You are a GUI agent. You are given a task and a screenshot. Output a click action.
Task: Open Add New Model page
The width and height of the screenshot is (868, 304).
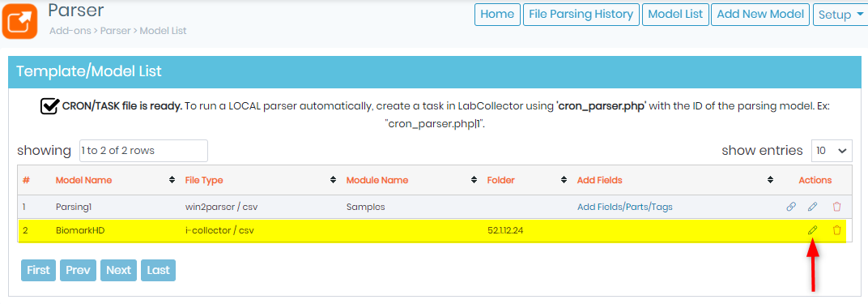(760, 15)
